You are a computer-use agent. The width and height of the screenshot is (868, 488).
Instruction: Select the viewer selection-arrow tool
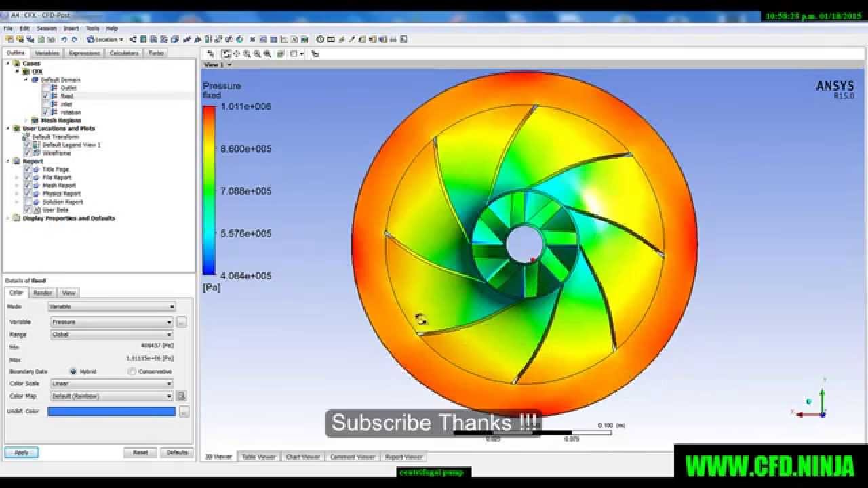pyautogui.click(x=210, y=54)
